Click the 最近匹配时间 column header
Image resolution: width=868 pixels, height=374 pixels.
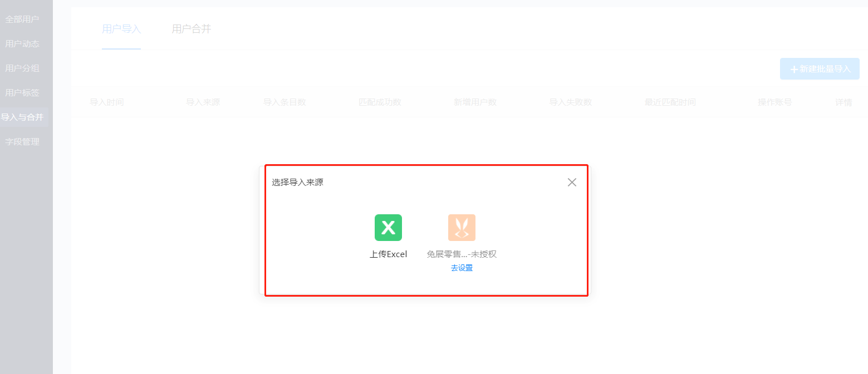coord(670,102)
